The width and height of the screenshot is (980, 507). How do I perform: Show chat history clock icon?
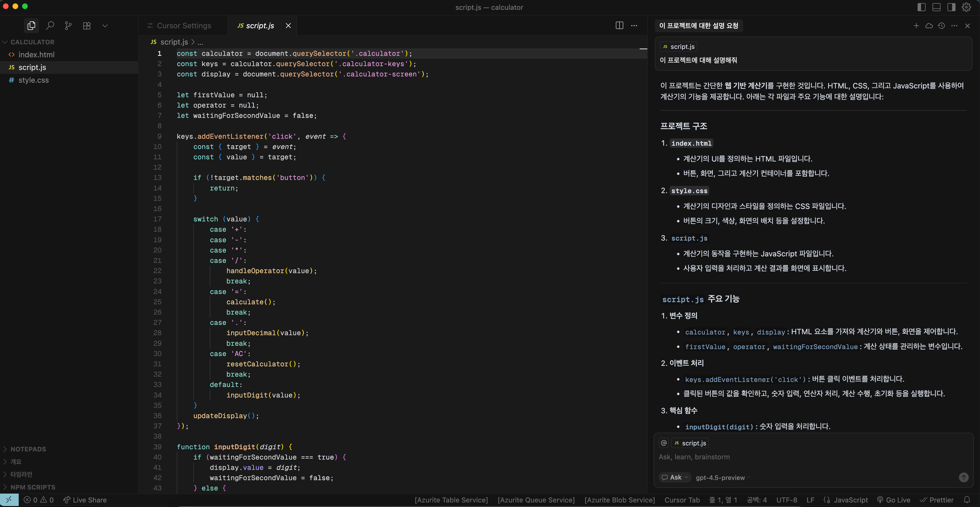942,25
